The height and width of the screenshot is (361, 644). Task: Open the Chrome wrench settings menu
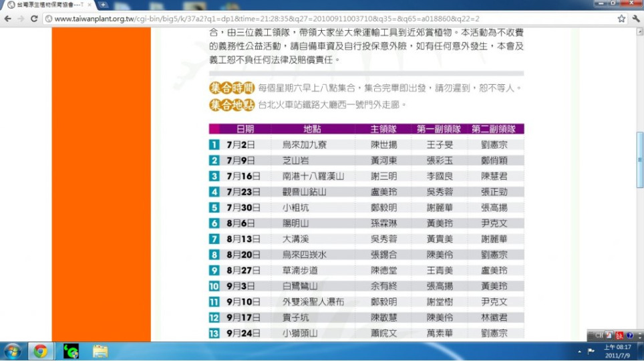(635, 19)
